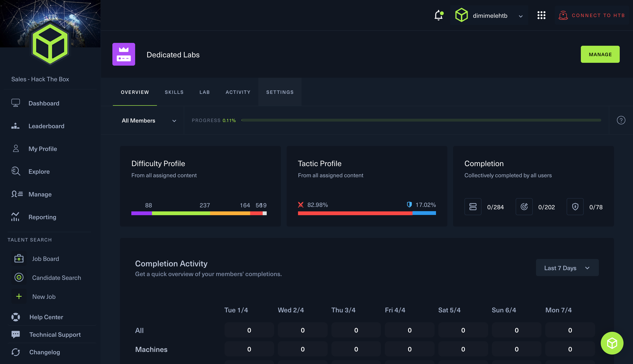Viewport: 633px width, 364px height.
Task: Go to Dashboard in the sidebar
Action: coord(44,103)
